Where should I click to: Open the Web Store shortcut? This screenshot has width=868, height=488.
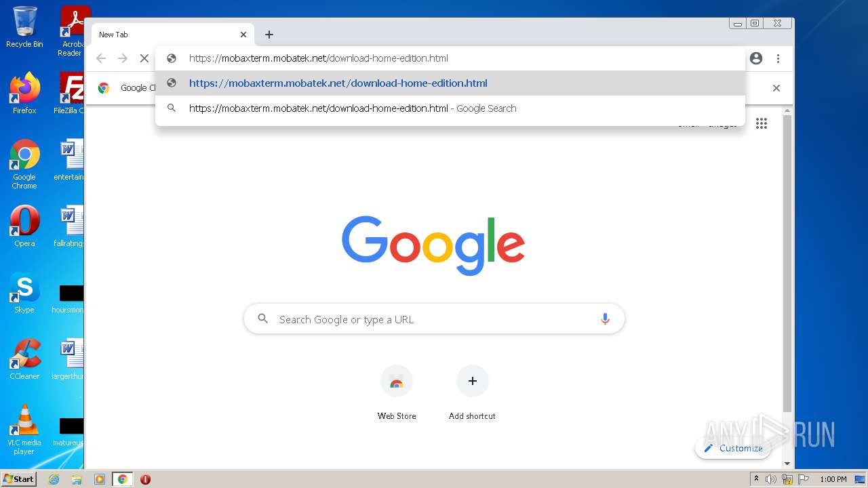tap(397, 393)
